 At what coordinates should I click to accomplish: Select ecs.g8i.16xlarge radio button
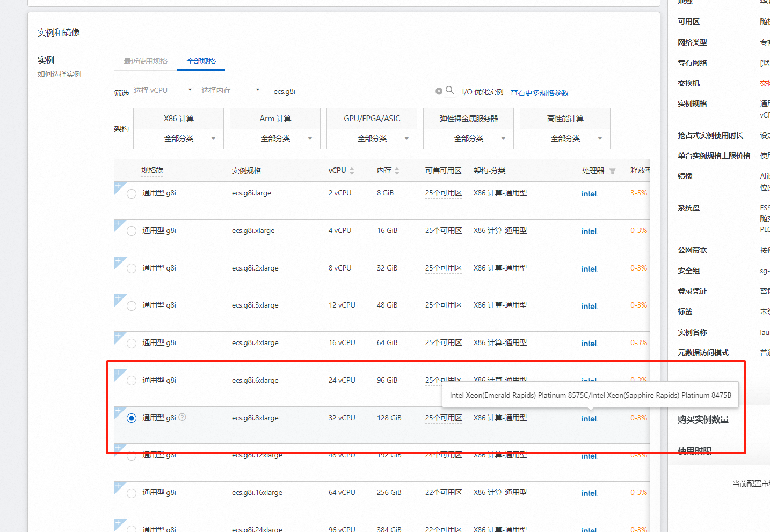[132, 493]
